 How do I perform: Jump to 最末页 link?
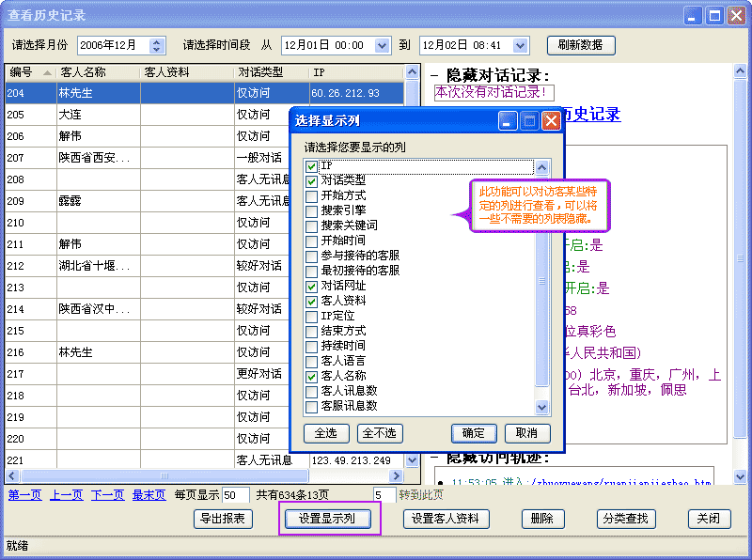pyautogui.click(x=149, y=495)
